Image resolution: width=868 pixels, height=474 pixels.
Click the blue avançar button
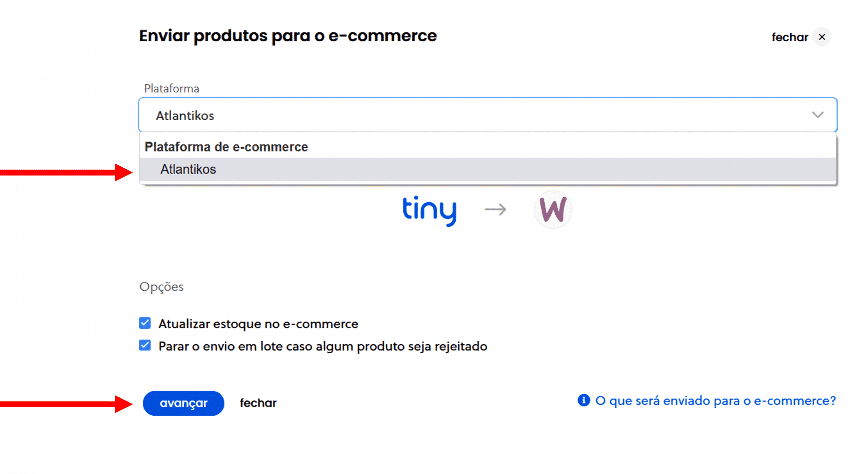click(183, 403)
